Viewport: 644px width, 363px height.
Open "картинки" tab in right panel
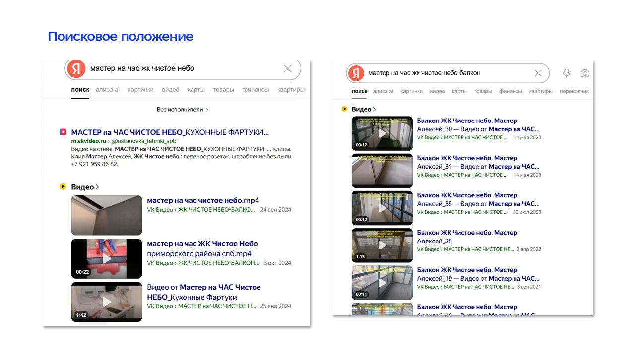pos(412,91)
